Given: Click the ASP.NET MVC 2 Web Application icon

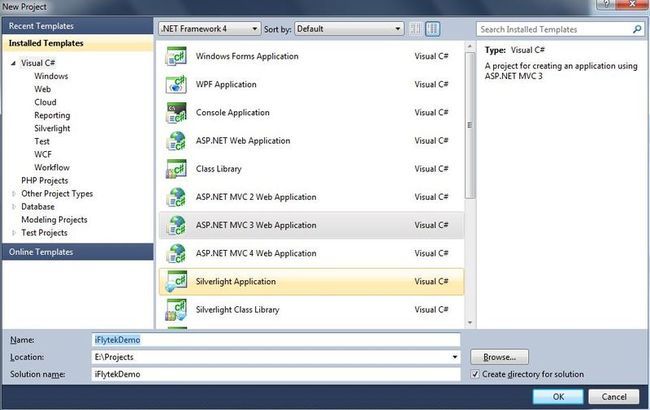Looking at the screenshot, I should point(176,197).
